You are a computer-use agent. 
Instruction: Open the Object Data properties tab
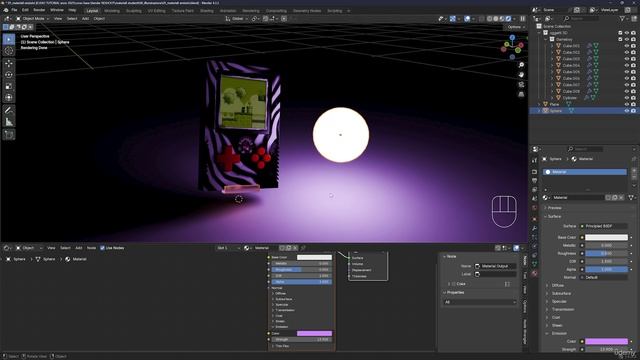click(x=535, y=264)
